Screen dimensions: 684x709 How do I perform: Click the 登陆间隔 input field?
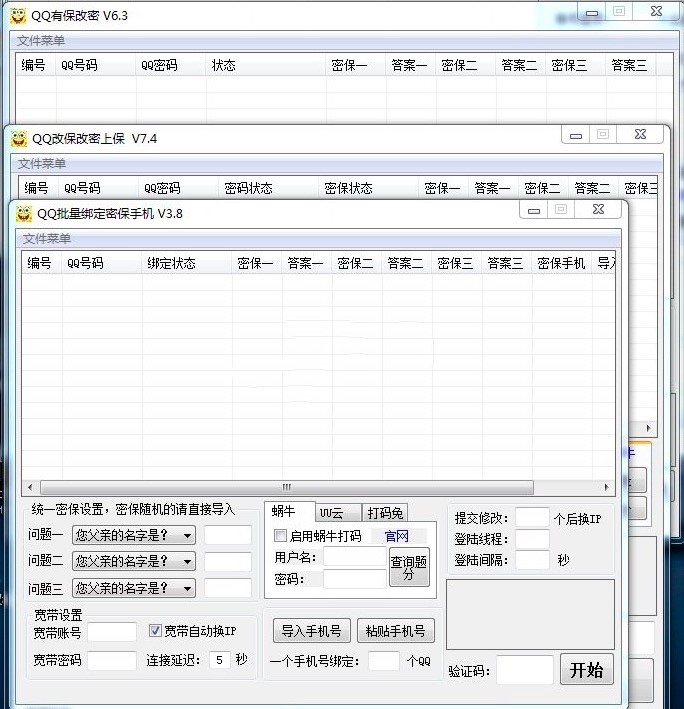point(532,560)
